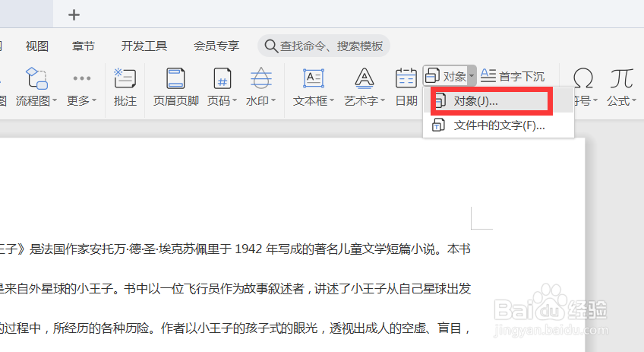Viewport: 644px width, 352px height.
Task: Open the 会员专享 tab
Action: click(216, 46)
